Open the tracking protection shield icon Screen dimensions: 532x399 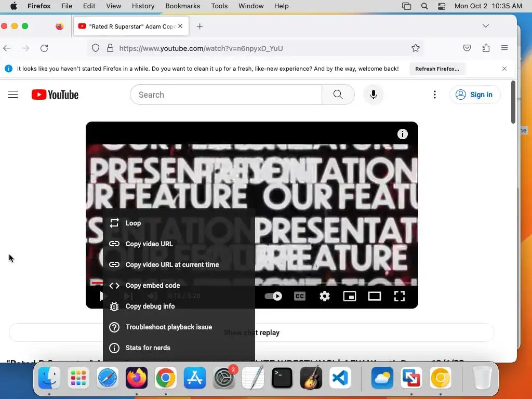point(96,48)
